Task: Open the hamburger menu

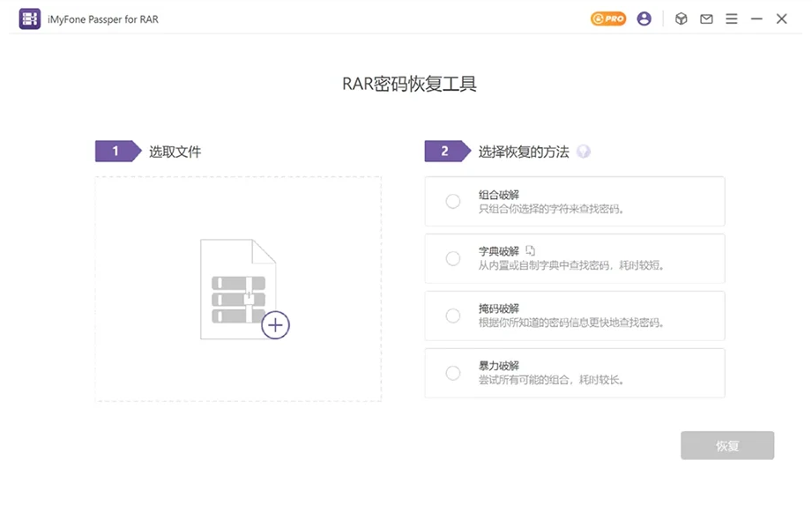Action: pyautogui.click(x=731, y=19)
